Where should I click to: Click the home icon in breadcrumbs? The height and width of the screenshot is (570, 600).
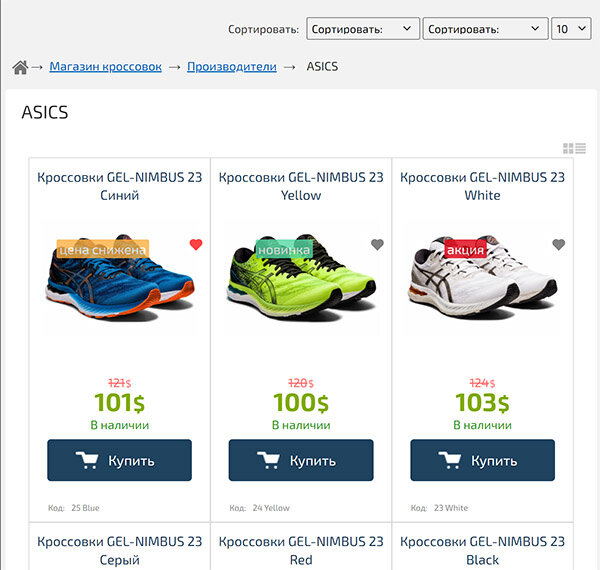point(19,67)
